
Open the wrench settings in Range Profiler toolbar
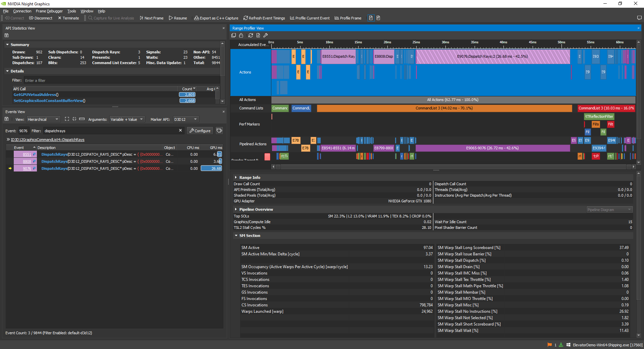tap(266, 35)
